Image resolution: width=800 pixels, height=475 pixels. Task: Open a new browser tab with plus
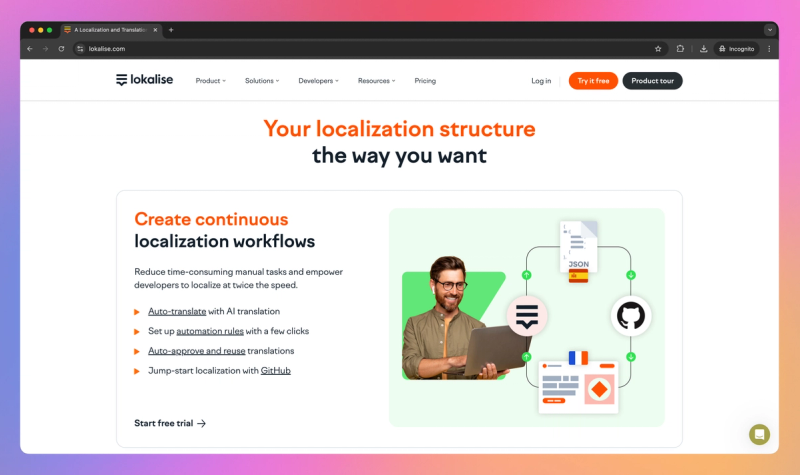pyautogui.click(x=171, y=30)
